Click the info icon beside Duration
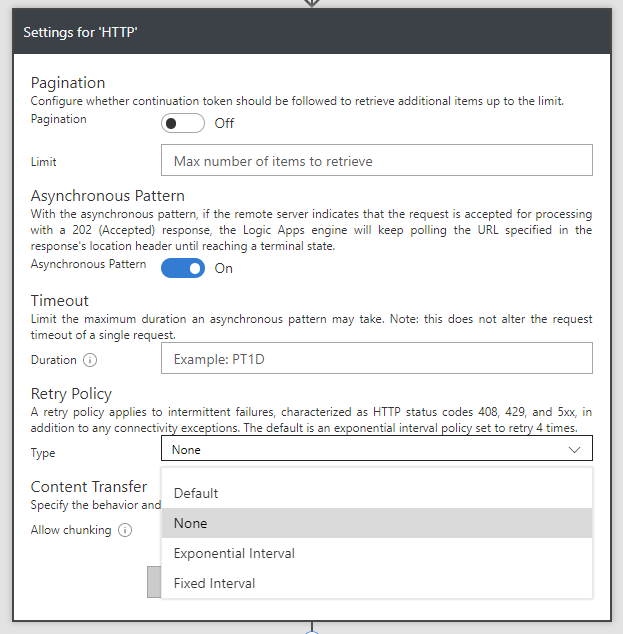The height and width of the screenshot is (634, 623). pyautogui.click(x=90, y=360)
